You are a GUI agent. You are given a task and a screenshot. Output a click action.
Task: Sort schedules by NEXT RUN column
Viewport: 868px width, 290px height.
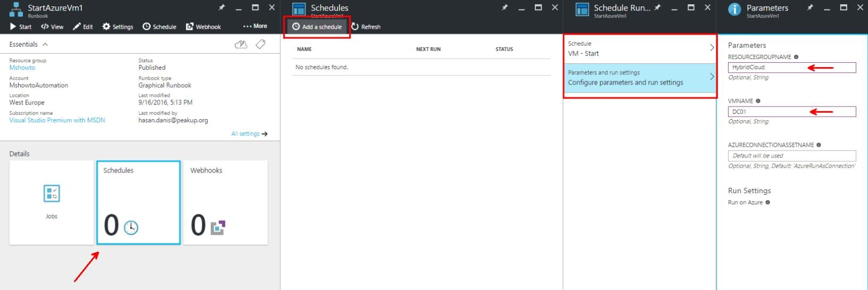pyautogui.click(x=428, y=49)
